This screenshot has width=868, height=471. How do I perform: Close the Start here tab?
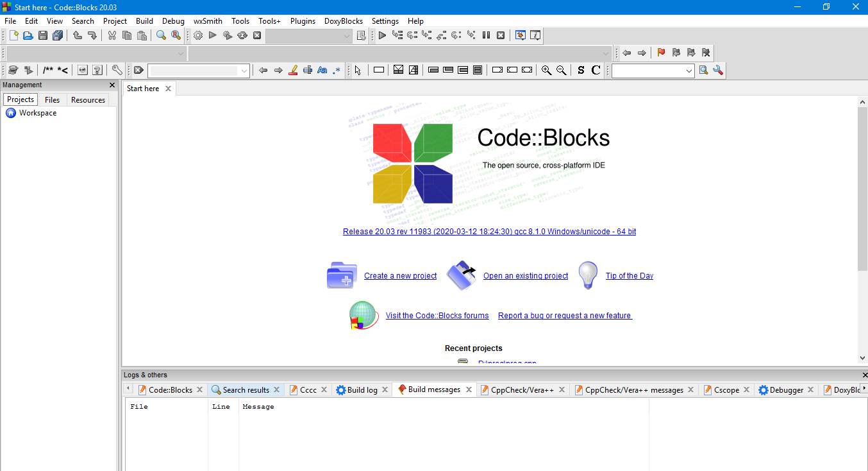(168, 89)
